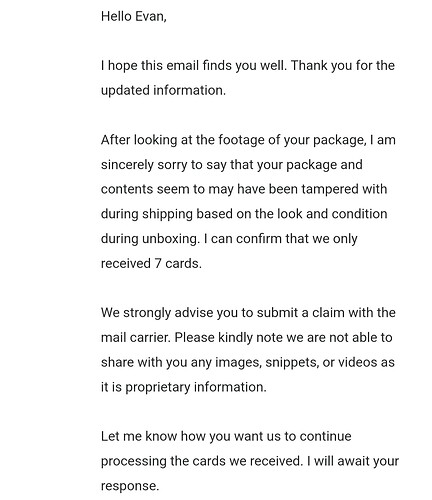
Task: Click the line starting "share with you any images"
Action: click(x=248, y=362)
